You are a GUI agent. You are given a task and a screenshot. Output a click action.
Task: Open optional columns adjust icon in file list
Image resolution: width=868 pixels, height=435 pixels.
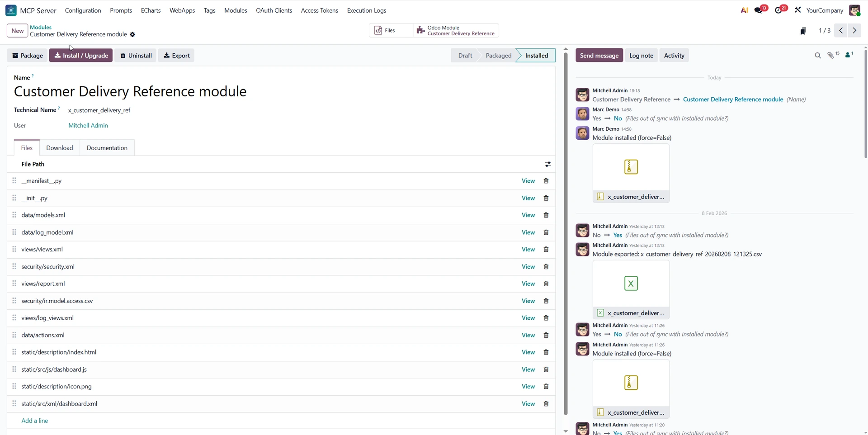click(x=547, y=164)
